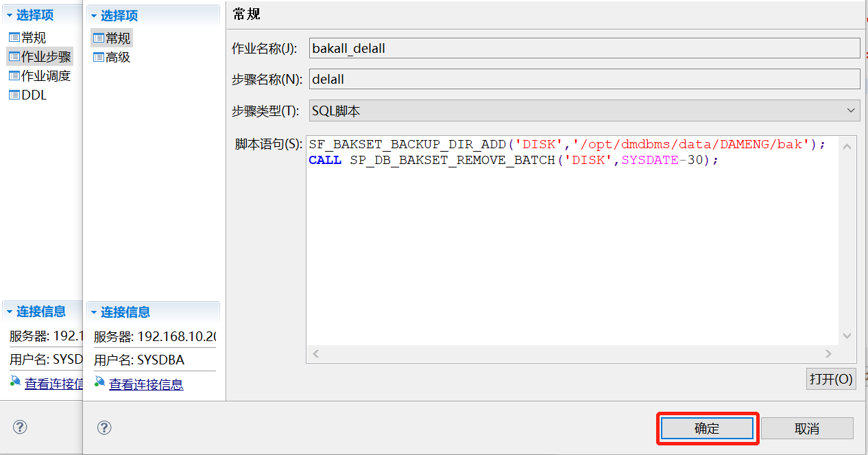Click help icon in front dialog
Image resolution: width=868 pixels, height=455 pixels.
tap(104, 428)
